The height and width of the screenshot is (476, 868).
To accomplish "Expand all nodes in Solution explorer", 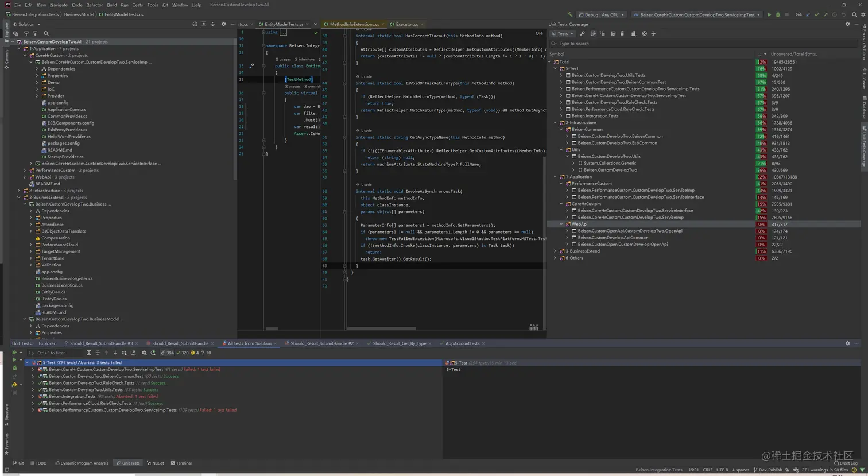I will click(x=203, y=24).
